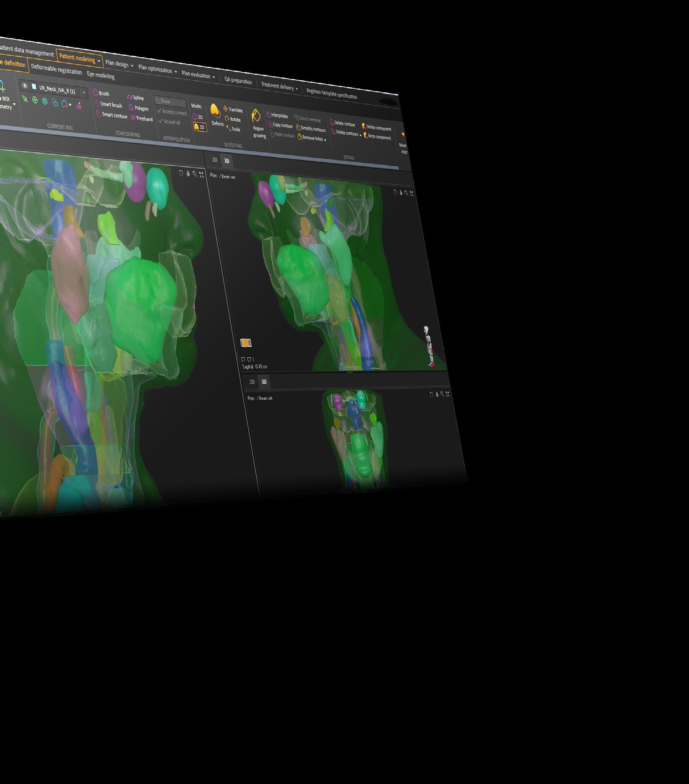Screen dimensions: 689x784
Task: Click the Show field in Interpolation
Action: point(170,102)
